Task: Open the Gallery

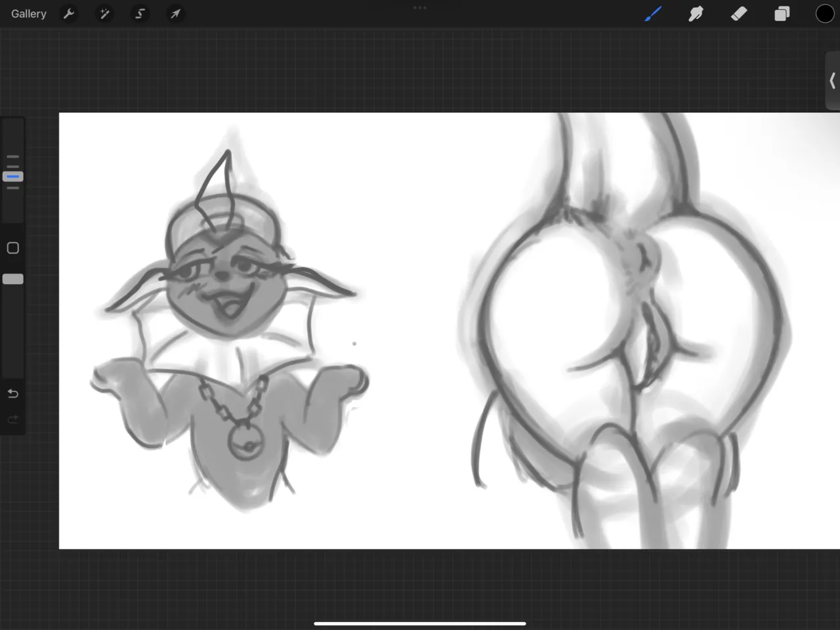Action: click(29, 14)
